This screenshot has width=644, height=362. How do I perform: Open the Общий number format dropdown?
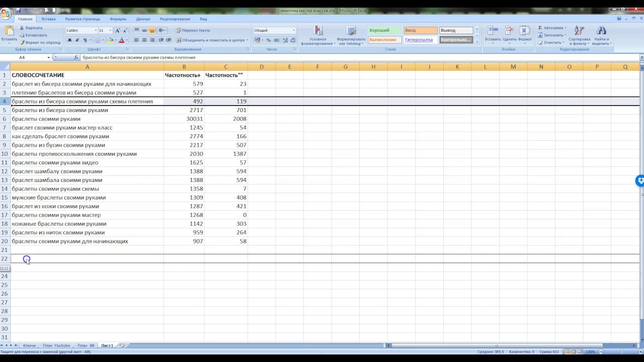pos(294,31)
